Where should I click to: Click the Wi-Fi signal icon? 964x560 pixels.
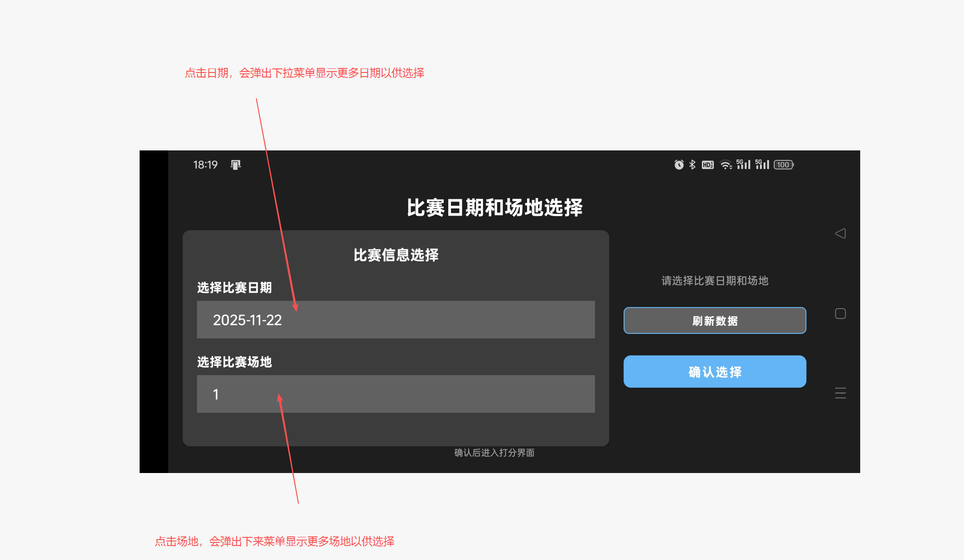point(726,165)
